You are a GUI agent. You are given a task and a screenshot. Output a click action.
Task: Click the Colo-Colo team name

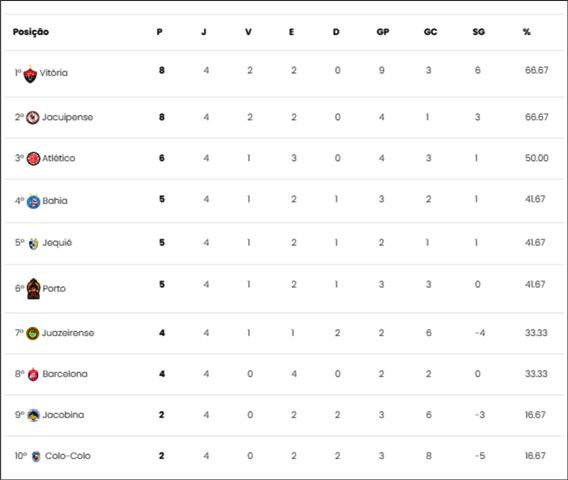(68, 456)
